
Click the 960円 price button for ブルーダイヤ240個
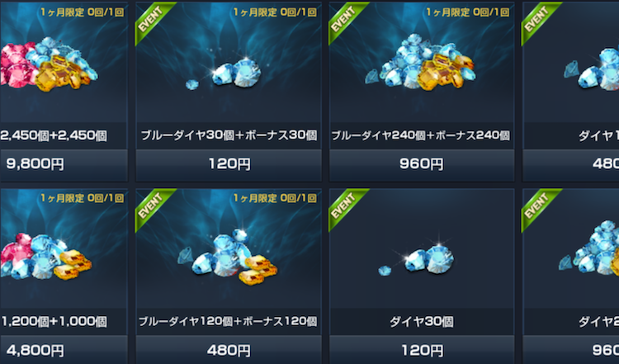click(x=422, y=163)
